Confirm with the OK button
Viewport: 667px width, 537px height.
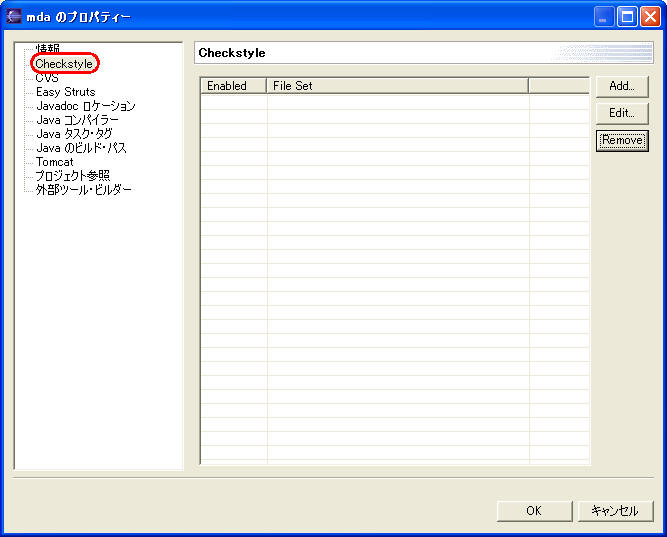pyautogui.click(x=534, y=511)
